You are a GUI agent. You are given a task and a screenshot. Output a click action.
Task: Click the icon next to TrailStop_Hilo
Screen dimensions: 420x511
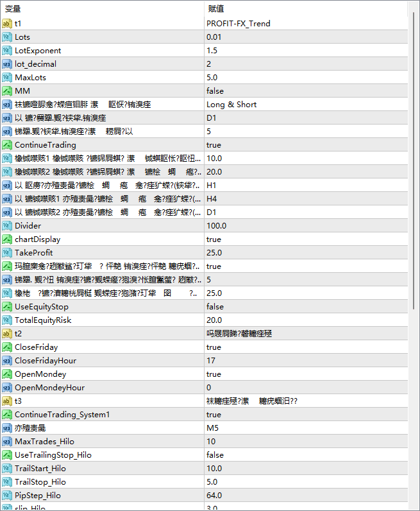[7, 481]
